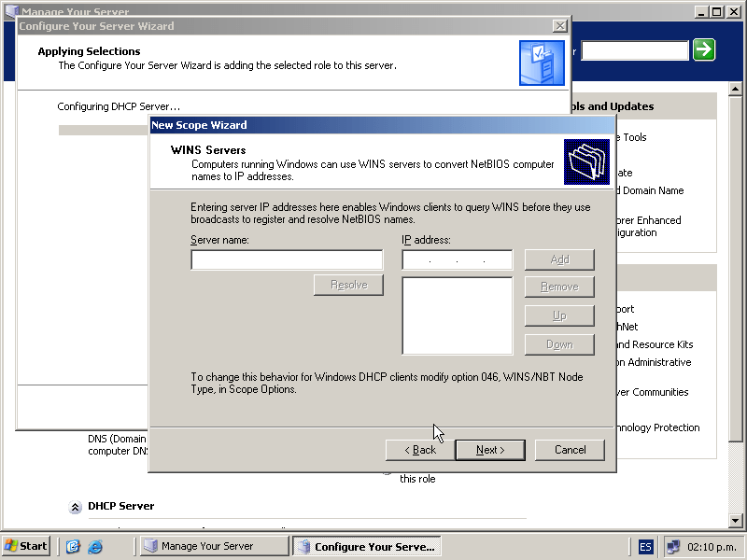
Task: Open the network icon in system tray
Action: pyautogui.click(x=672, y=546)
